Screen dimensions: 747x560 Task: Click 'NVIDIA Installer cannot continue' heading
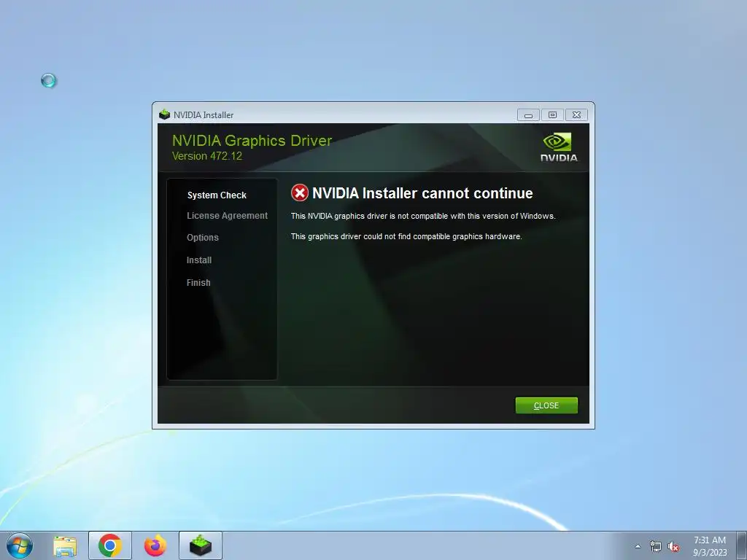pyautogui.click(x=422, y=193)
